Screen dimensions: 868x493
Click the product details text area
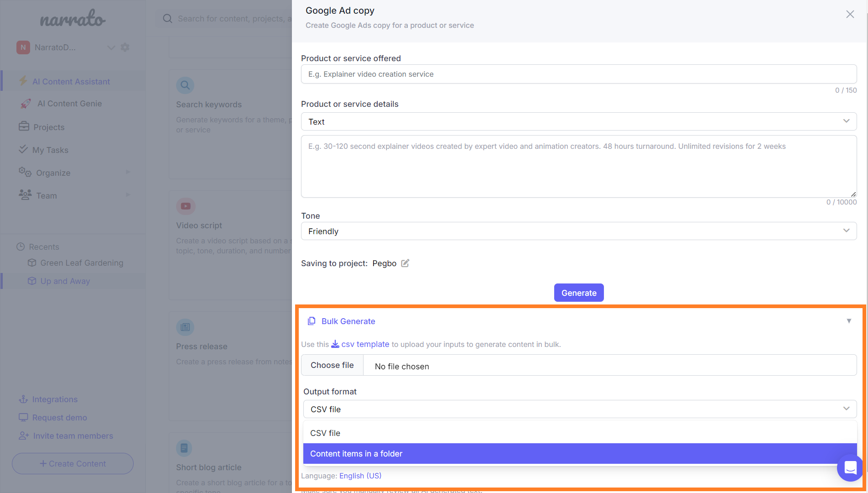579,166
